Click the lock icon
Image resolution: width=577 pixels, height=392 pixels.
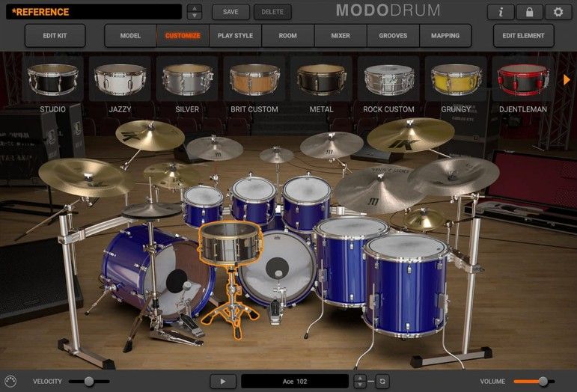click(x=529, y=12)
